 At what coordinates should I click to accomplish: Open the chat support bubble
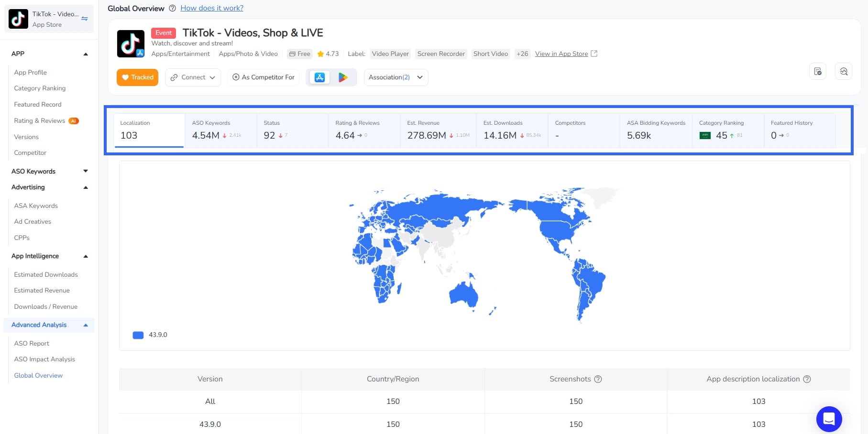(829, 419)
